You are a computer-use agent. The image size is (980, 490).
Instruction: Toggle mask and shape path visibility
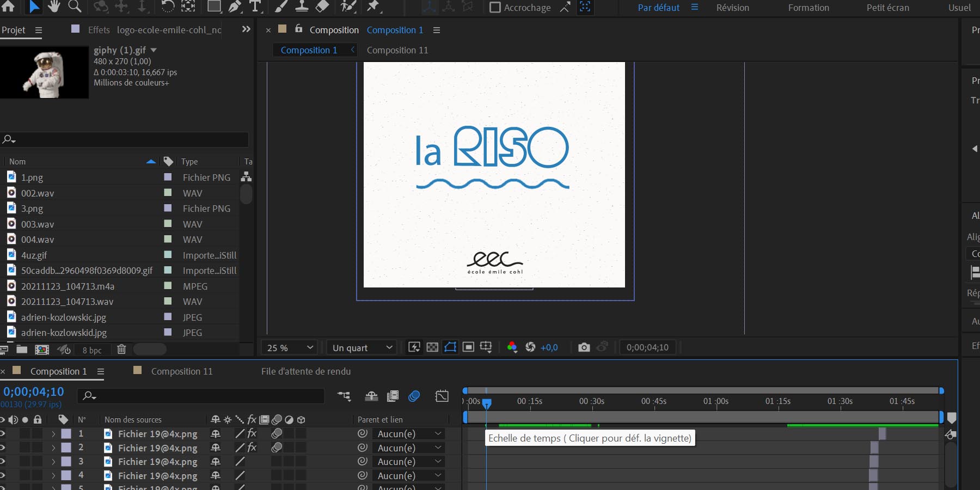coord(450,347)
